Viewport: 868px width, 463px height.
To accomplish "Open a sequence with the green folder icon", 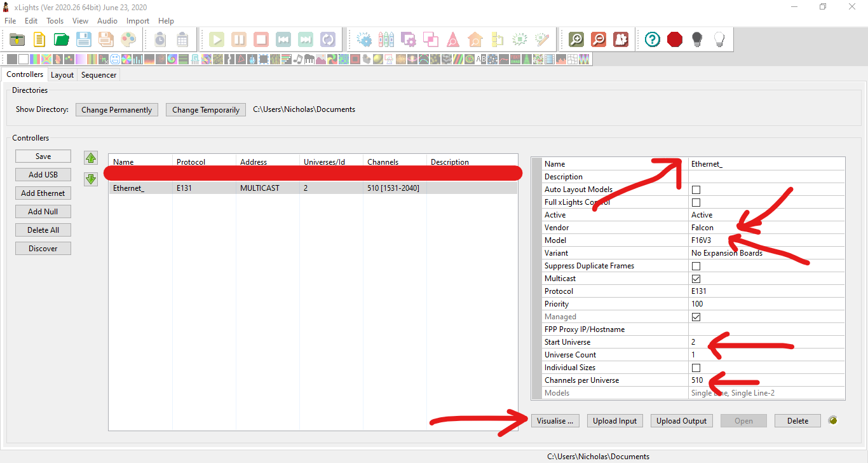I will point(62,39).
